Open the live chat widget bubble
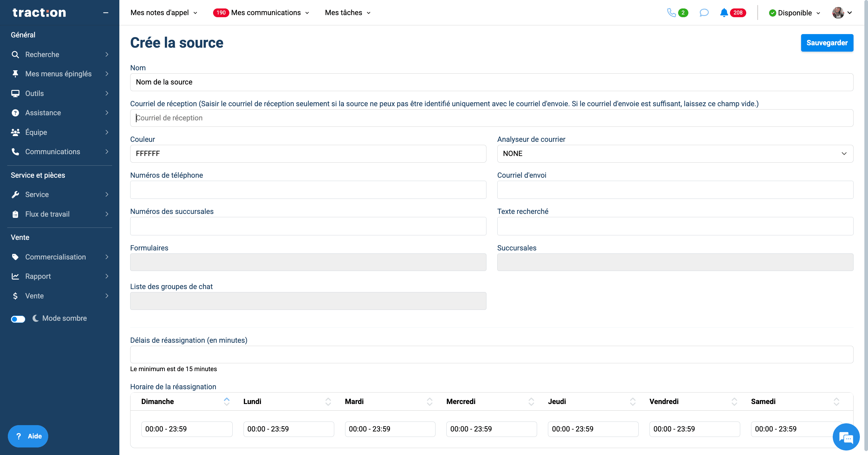The height and width of the screenshot is (455, 868). [x=846, y=437]
